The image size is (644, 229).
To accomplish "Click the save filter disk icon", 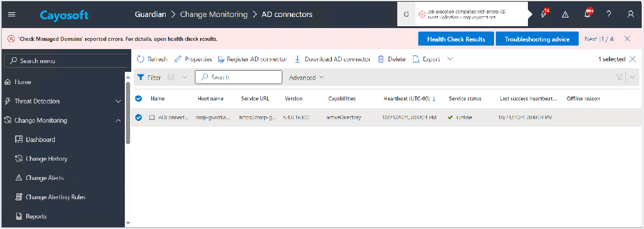I will tap(171, 77).
